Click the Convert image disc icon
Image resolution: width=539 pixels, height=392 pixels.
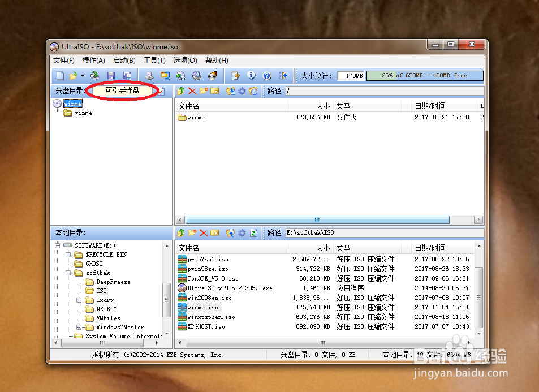click(x=181, y=76)
